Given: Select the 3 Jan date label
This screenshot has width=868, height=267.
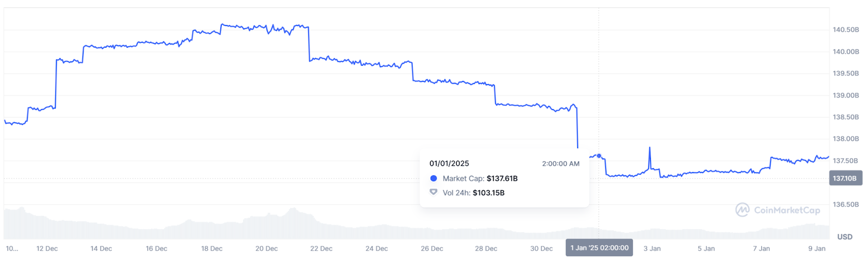Looking at the screenshot, I should pos(652,249).
